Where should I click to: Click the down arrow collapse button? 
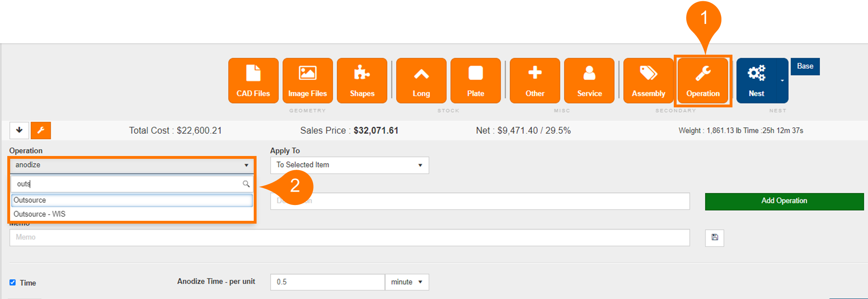point(19,130)
